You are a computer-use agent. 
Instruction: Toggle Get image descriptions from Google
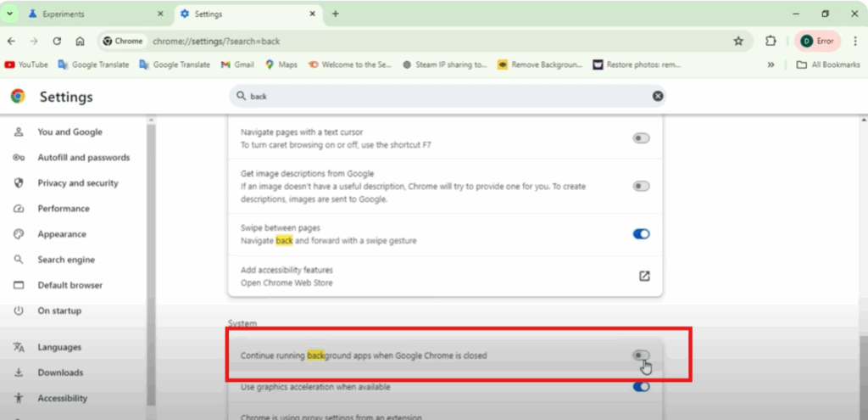(641, 186)
